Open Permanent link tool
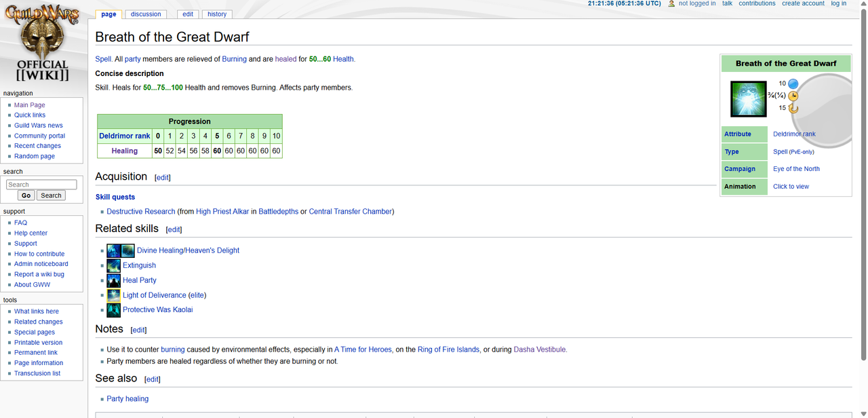Image resolution: width=868 pixels, height=418 pixels. [36, 353]
